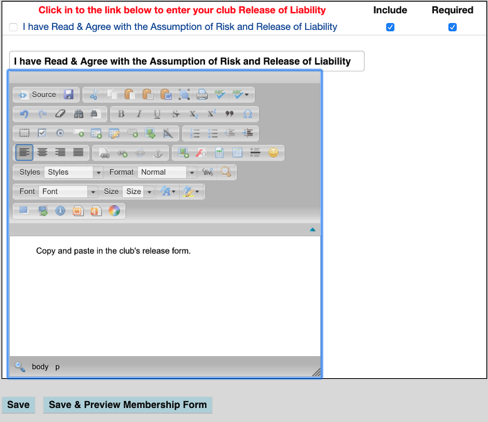488x422 pixels.
Task: Click the eraser Remove Format icon
Action: coord(60,114)
